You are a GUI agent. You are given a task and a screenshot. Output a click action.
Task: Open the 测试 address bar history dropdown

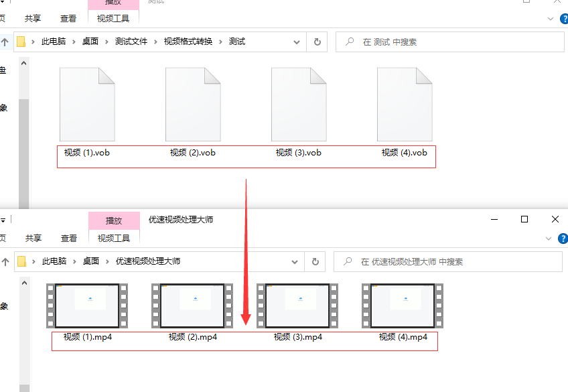point(297,42)
